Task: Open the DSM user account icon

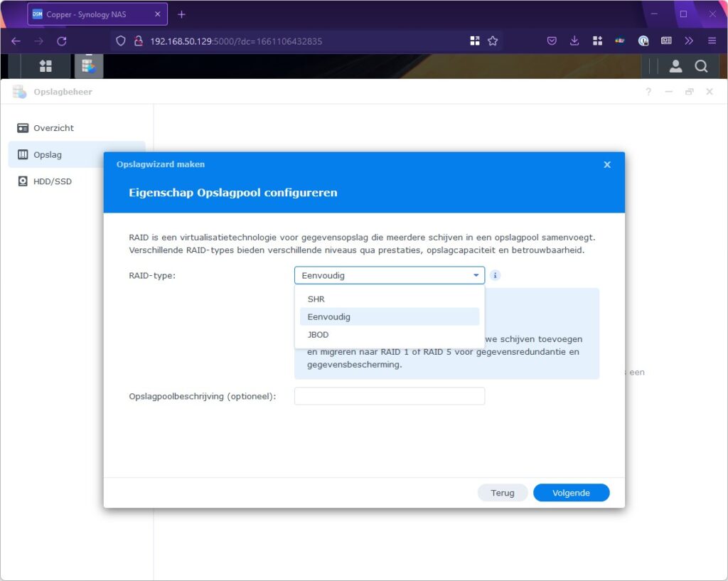Action: pos(675,66)
